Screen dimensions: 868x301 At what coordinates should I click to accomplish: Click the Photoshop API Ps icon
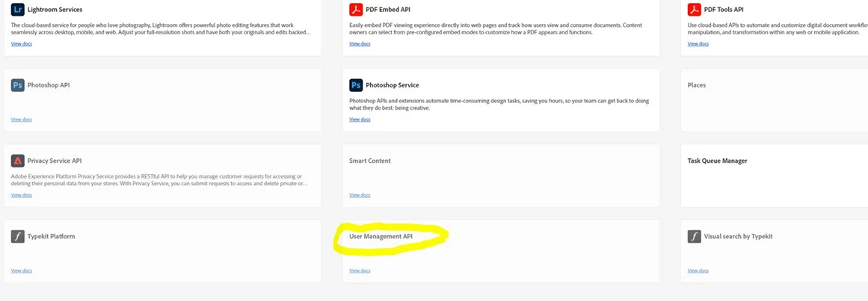[18, 85]
